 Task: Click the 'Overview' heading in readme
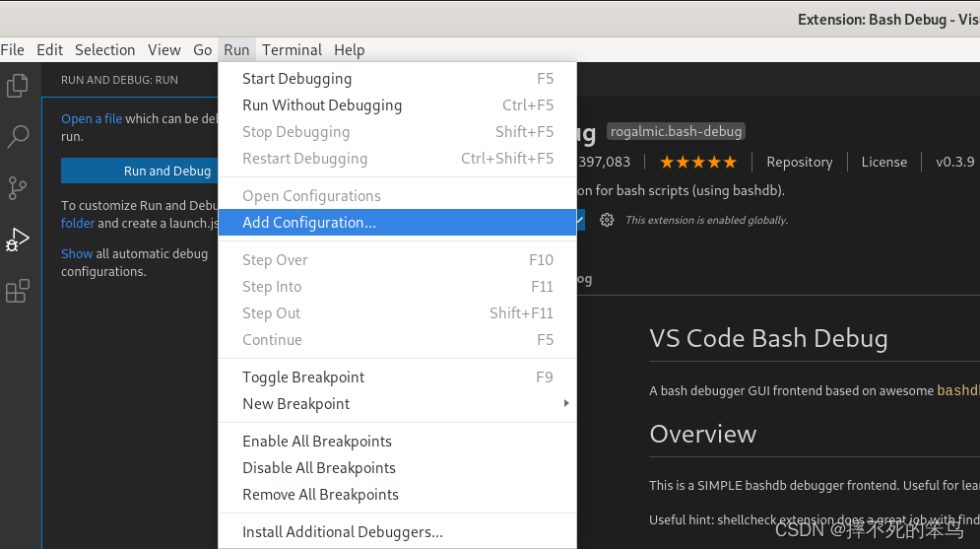tap(702, 434)
